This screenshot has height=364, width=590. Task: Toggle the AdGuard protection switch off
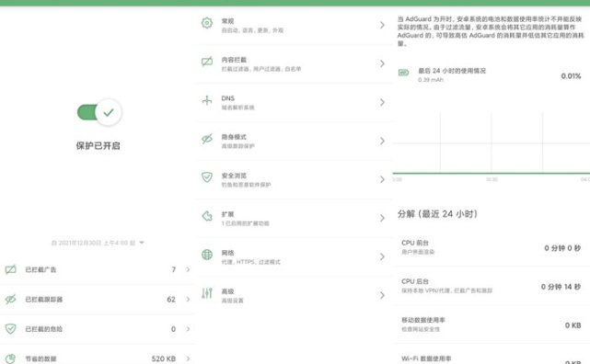coord(99,112)
